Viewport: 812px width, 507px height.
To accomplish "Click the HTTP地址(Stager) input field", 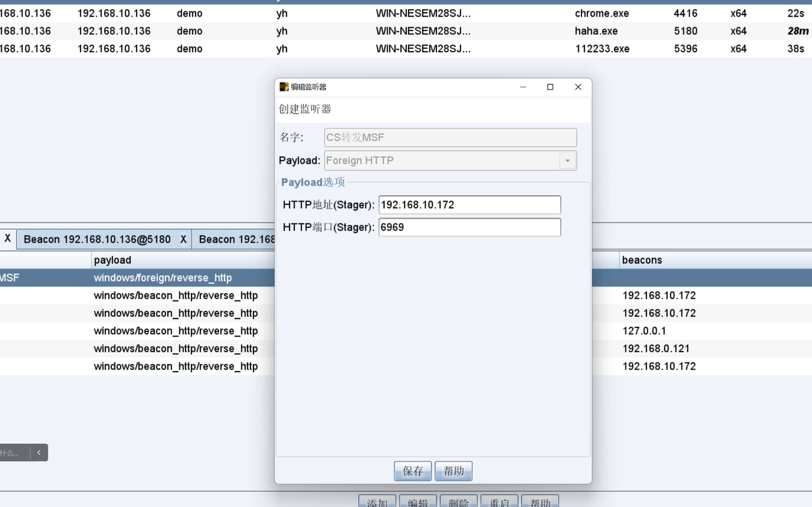I will 470,205.
